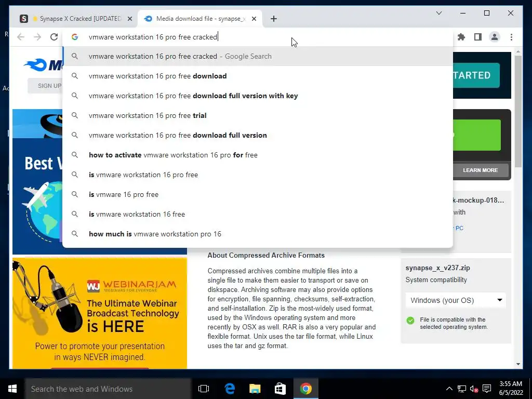Select the 'how much is vmware workstation' suggestion
This screenshot has height=399, width=532.
pos(258,234)
